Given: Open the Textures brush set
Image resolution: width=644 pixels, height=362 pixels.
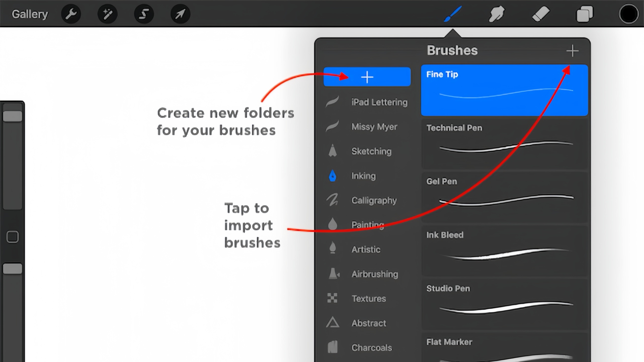Looking at the screenshot, I should 367,298.
